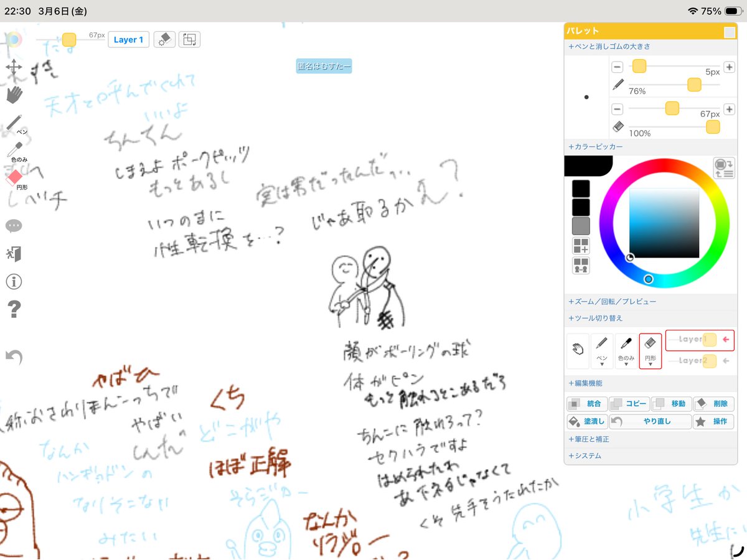Viewport: 747px width, 560px height.
Task: Click the 3月6日(金) date in status bar
Action: (62, 11)
